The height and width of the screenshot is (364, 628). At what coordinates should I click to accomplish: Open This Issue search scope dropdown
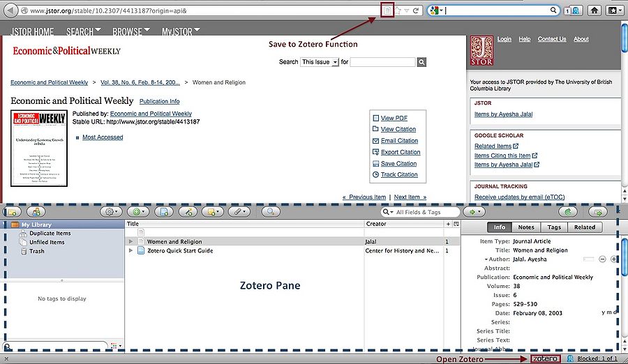tap(320, 62)
